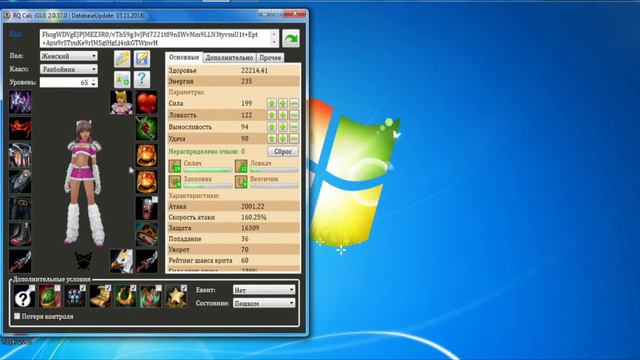Open the Евент dropdown showing Нет

[264, 290]
